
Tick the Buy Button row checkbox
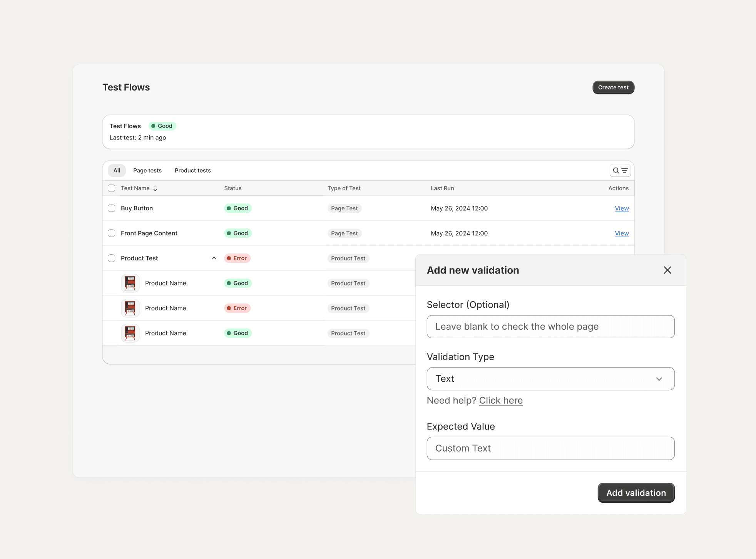[112, 208]
